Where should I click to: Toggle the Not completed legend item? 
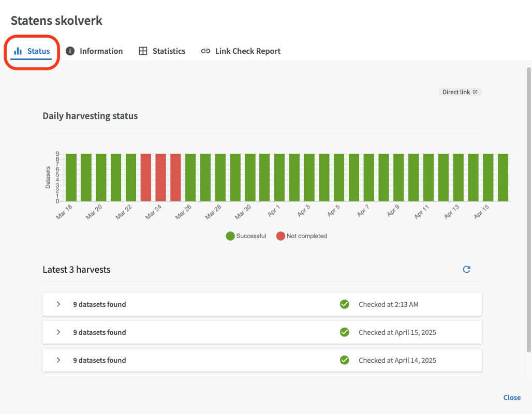pos(302,236)
